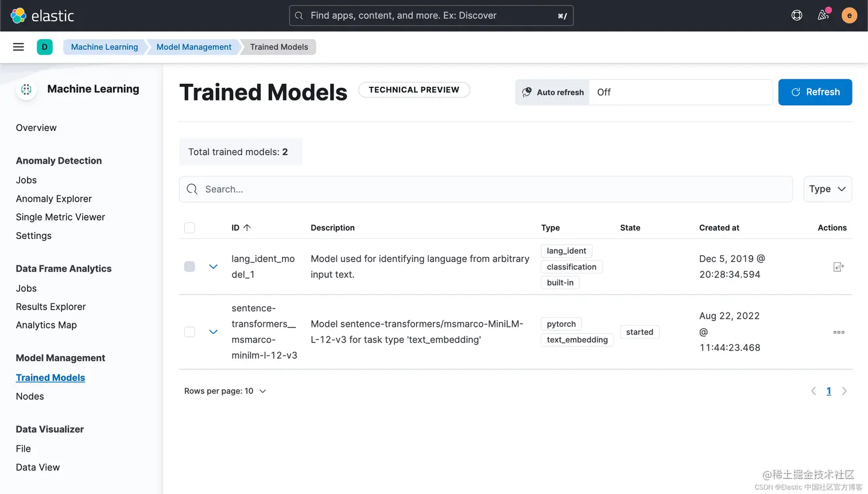
Task: Click the Machine Learning breadcrumb
Action: point(104,47)
